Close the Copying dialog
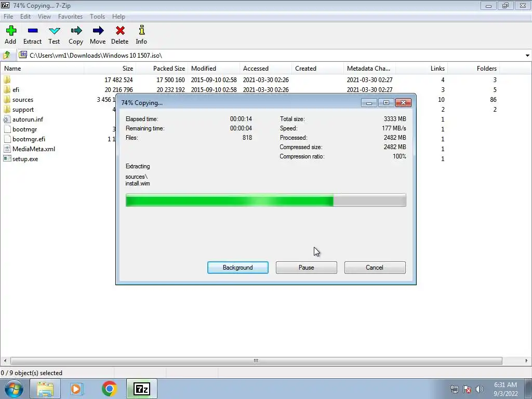The width and height of the screenshot is (532, 399). click(403, 102)
